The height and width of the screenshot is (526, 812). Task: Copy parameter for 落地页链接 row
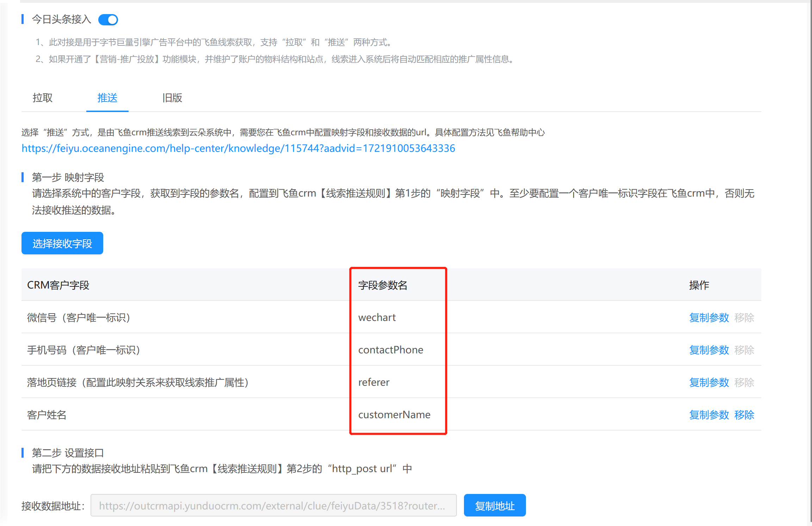click(709, 382)
